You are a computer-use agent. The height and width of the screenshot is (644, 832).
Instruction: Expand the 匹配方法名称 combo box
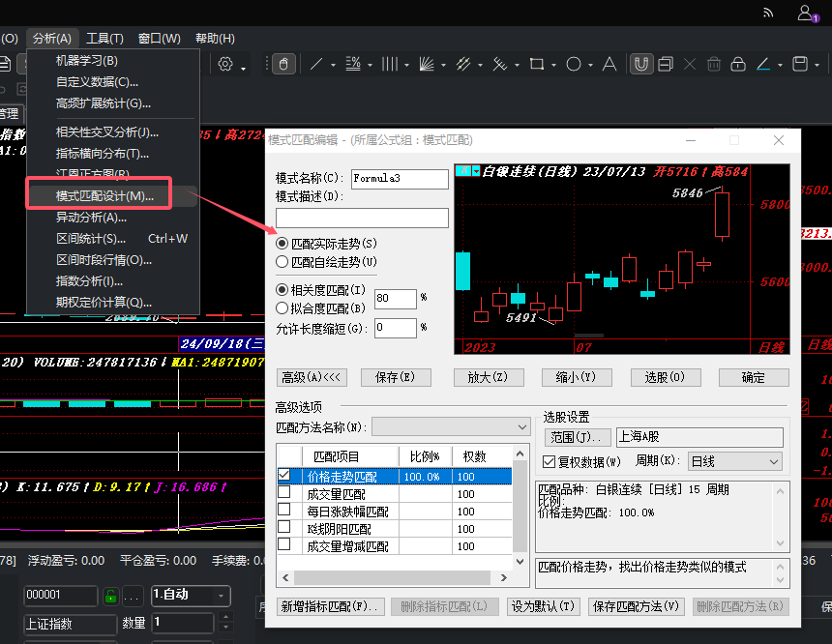[x=451, y=427]
